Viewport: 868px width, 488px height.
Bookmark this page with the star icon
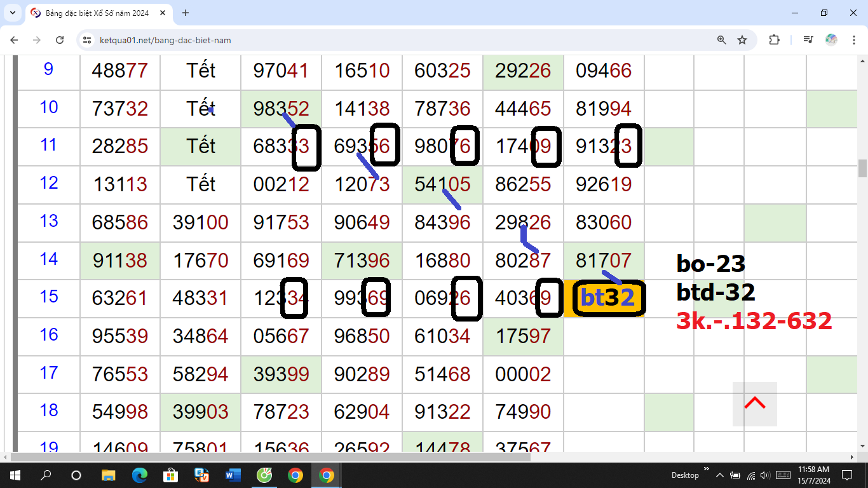[x=742, y=40]
